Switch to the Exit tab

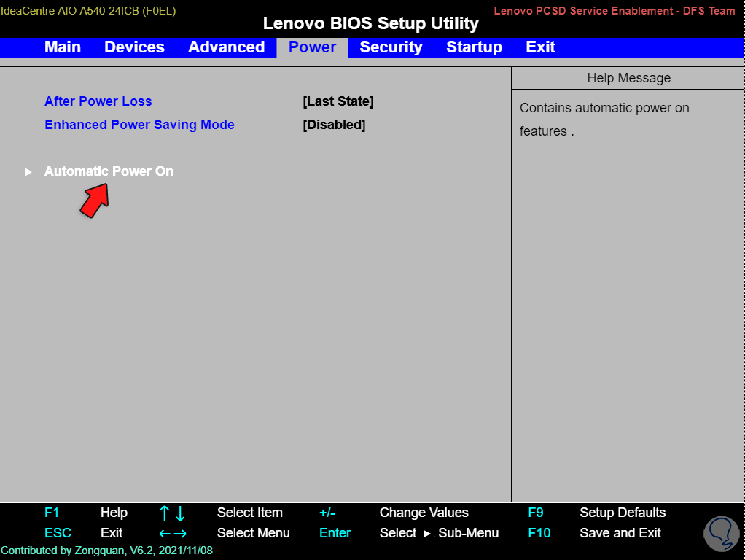[540, 47]
